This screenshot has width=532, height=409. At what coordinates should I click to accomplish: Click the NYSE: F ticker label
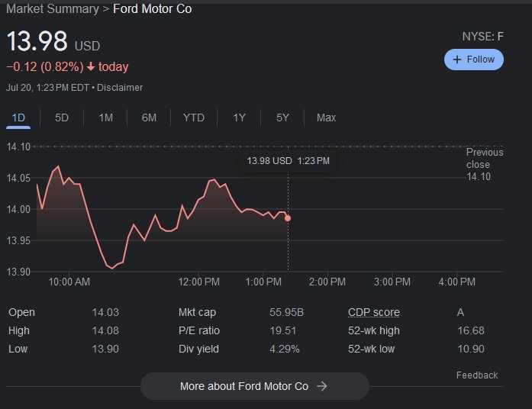click(x=483, y=37)
